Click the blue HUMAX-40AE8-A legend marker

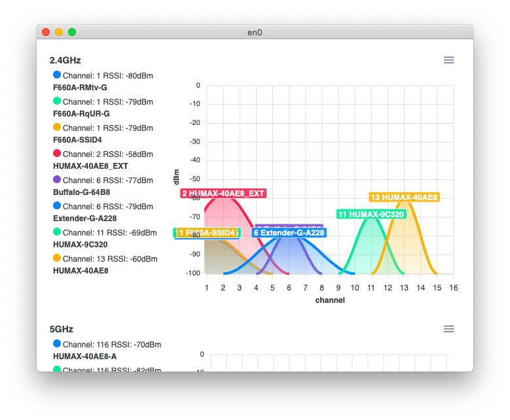(57, 344)
